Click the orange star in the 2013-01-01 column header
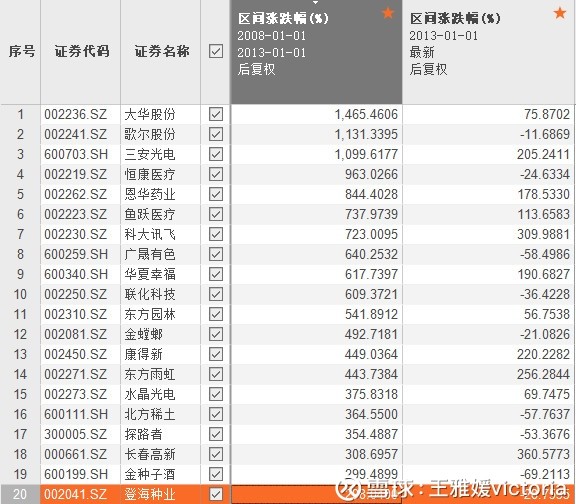576x504 pixels. click(x=560, y=13)
